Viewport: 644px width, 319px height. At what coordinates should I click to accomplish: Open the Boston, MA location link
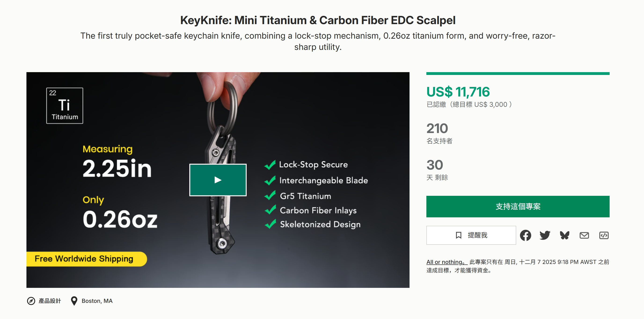pyautogui.click(x=97, y=301)
